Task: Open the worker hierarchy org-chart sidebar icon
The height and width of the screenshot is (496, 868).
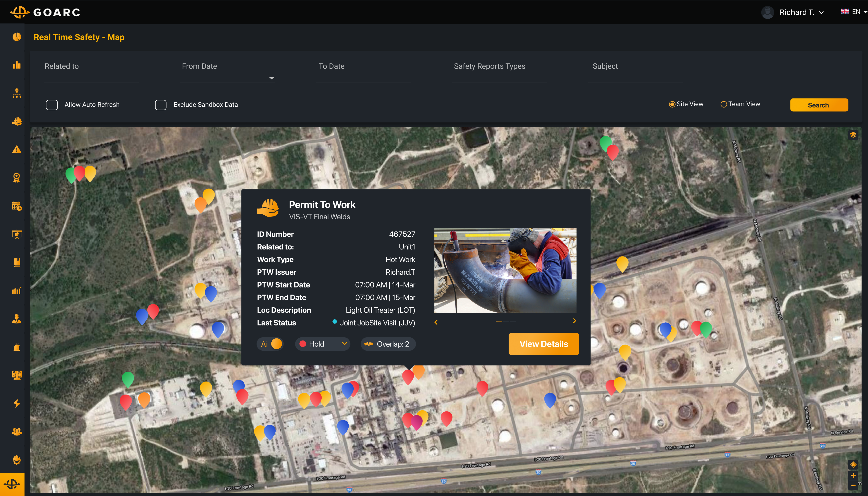Action: [x=17, y=93]
